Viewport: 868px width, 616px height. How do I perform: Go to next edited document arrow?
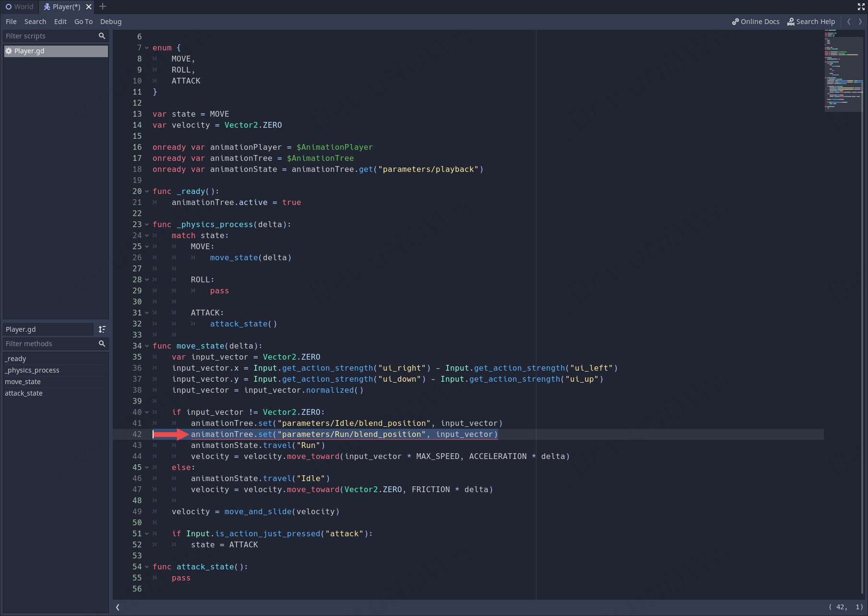[860, 22]
